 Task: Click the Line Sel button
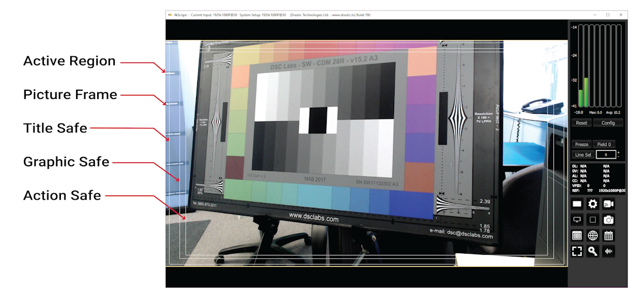[x=583, y=155]
